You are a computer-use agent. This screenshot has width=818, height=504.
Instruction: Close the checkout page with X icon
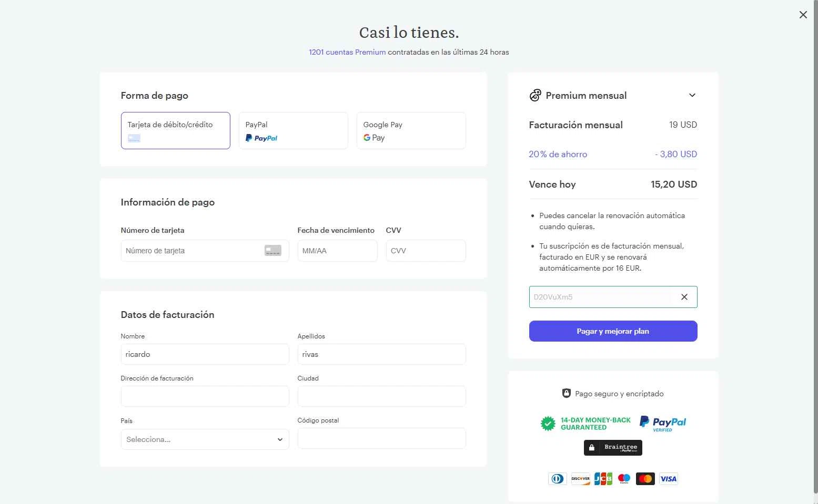pyautogui.click(x=803, y=15)
